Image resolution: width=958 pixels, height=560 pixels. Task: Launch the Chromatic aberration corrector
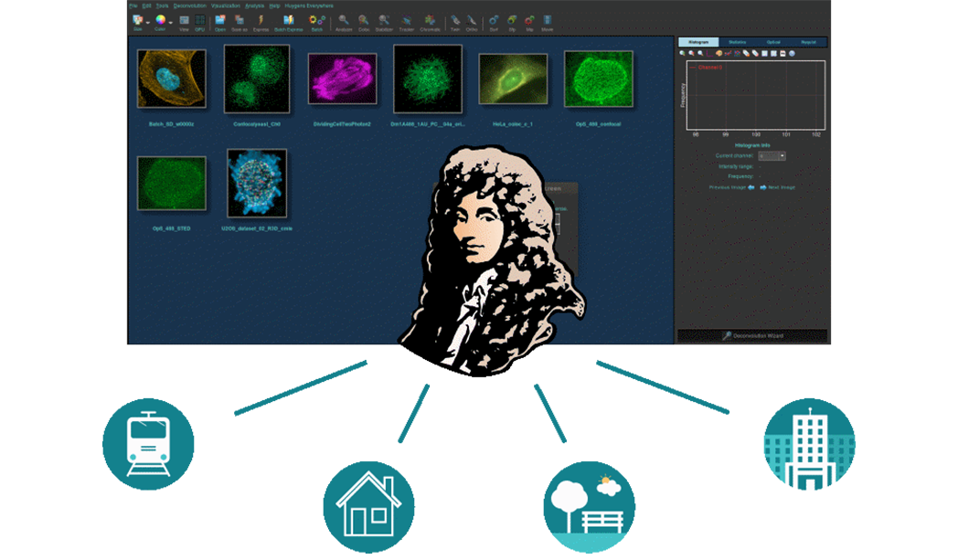click(430, 21)
